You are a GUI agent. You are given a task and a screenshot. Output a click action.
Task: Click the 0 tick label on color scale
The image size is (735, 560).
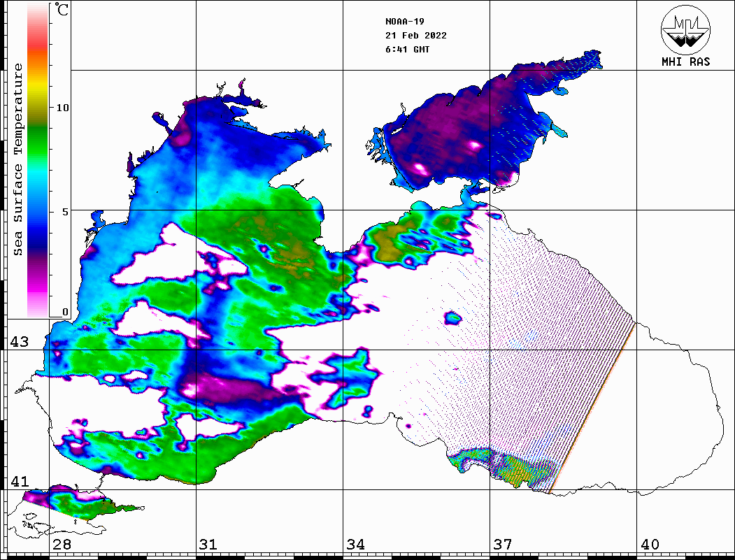(65, 312)
